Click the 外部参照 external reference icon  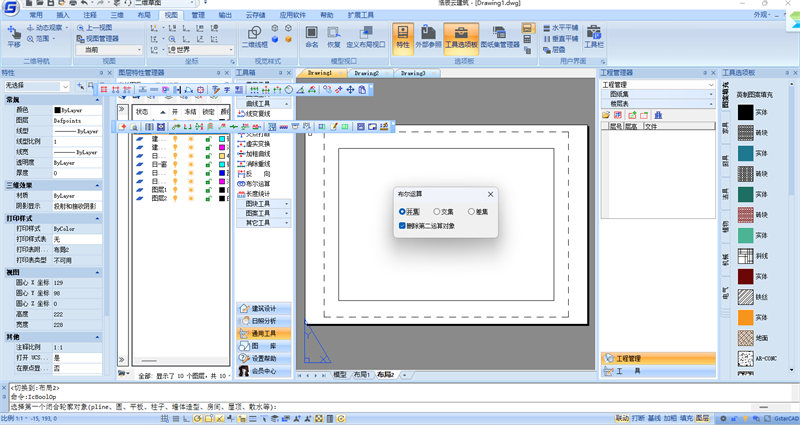click(428, 37)
